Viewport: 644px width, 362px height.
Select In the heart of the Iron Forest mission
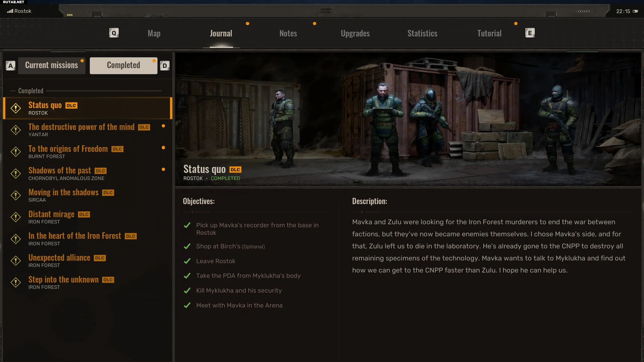pos(88,239)
